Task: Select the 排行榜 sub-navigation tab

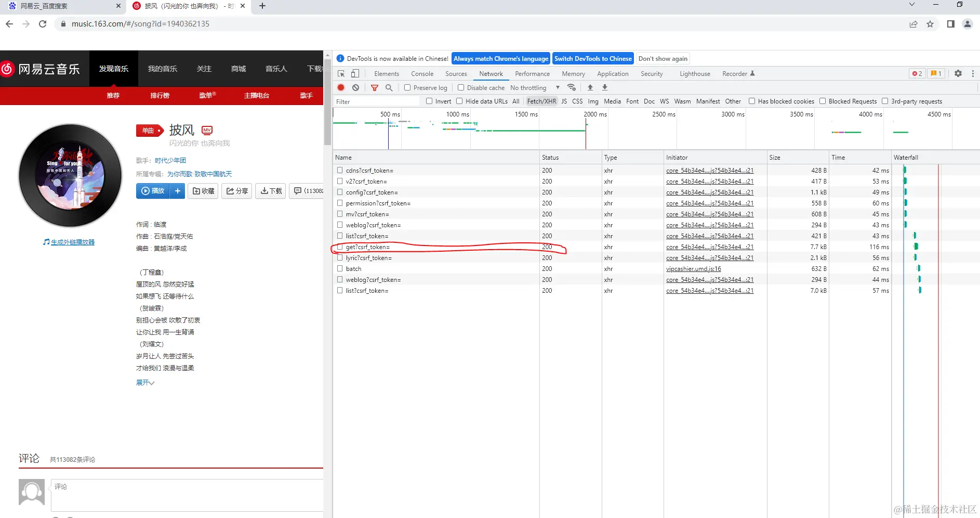Action: [x=160, y=96]
